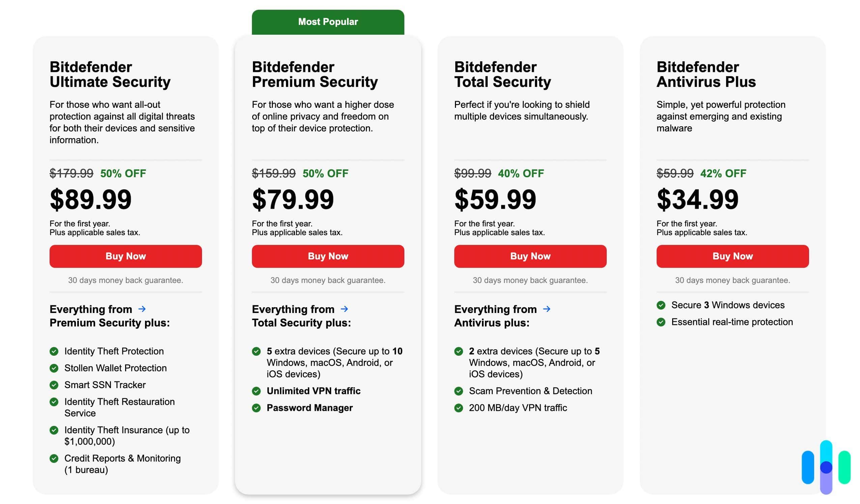Click the 42% OFF label on Antivirus Plus
The height and width of the screenshot is (504, 860).
[724, 173]
